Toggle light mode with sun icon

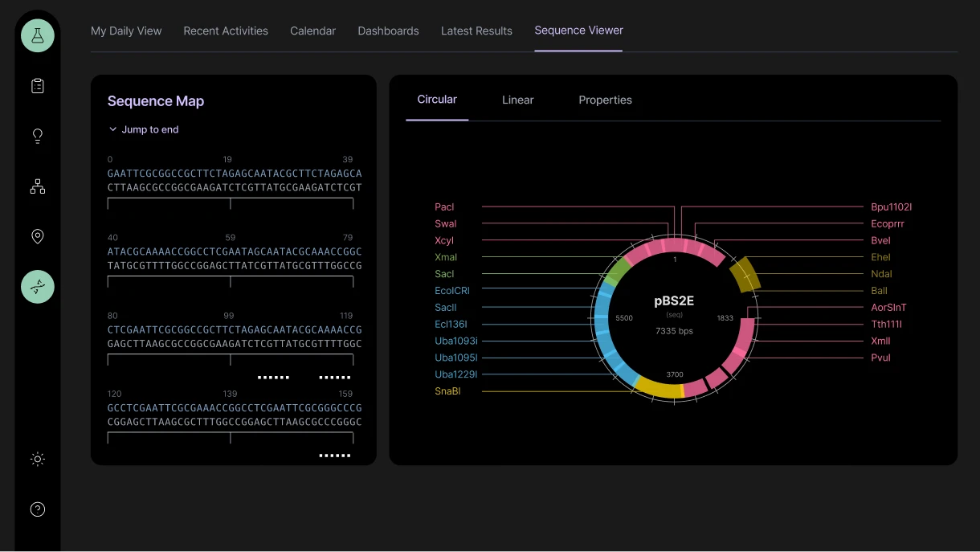click(37, 460)
